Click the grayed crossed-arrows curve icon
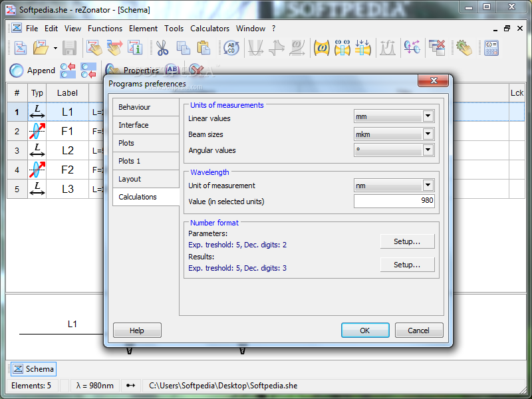Screen dimensions: 532x399 click(277, 48)
